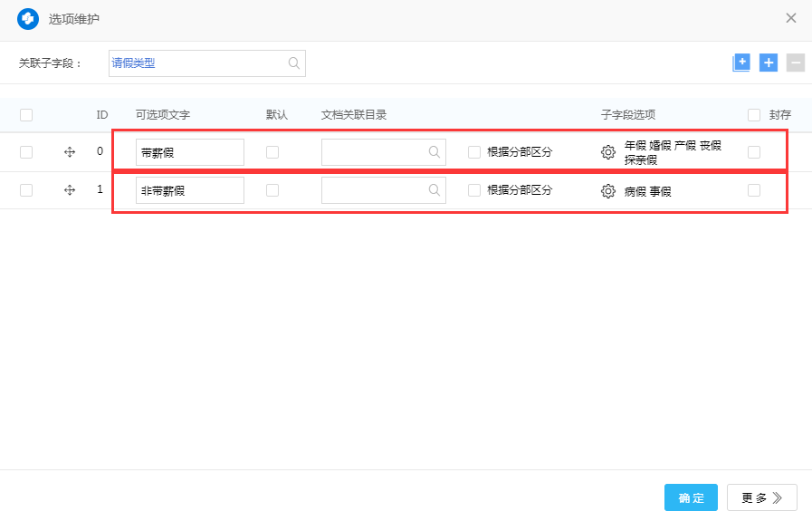Click the batch add options icon
812x521 pixels.
[741, 63]
